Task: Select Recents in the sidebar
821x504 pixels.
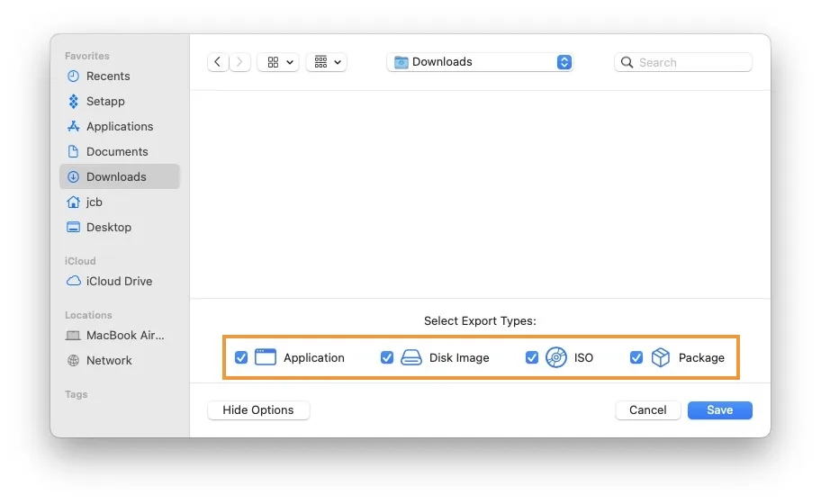Action: 107,76
